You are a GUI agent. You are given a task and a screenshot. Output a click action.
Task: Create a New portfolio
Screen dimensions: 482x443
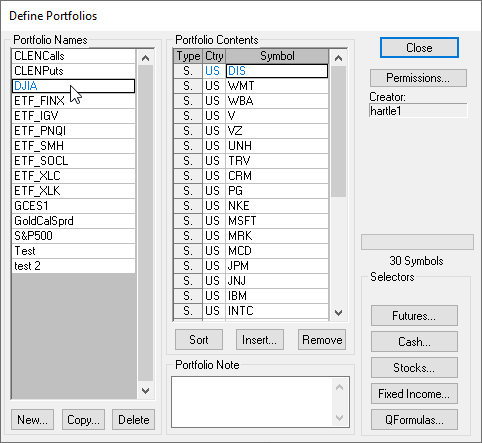(x=32, y=420)
